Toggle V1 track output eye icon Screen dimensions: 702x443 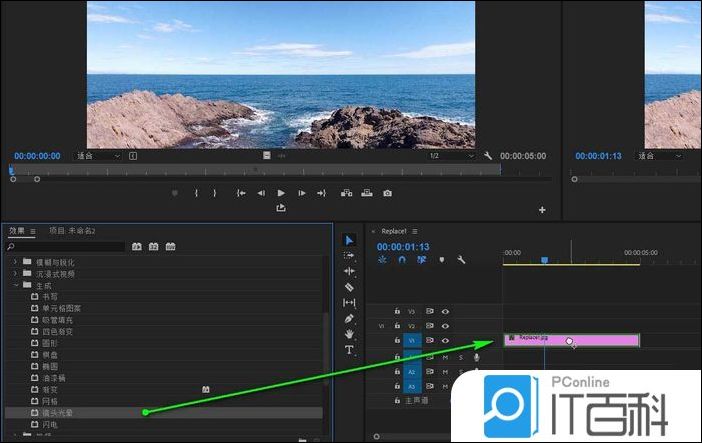[x=446, y=341]
